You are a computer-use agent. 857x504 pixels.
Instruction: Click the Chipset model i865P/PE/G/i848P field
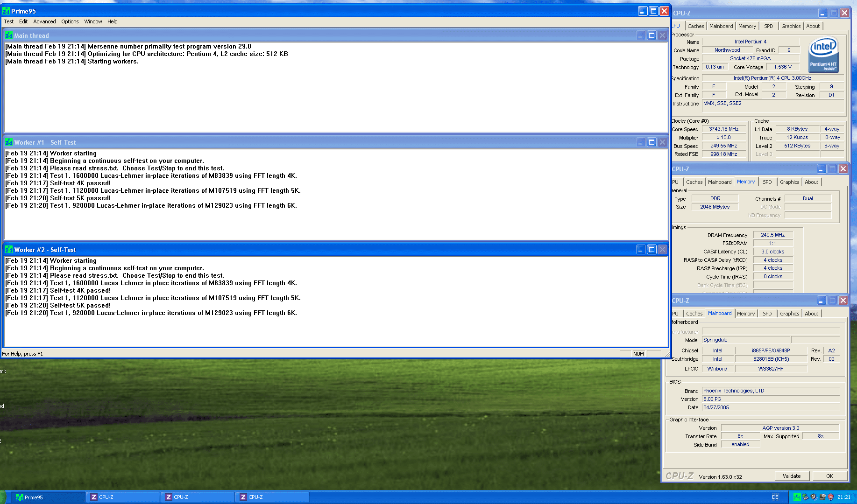pyautogui.click(x=771, y=351)
